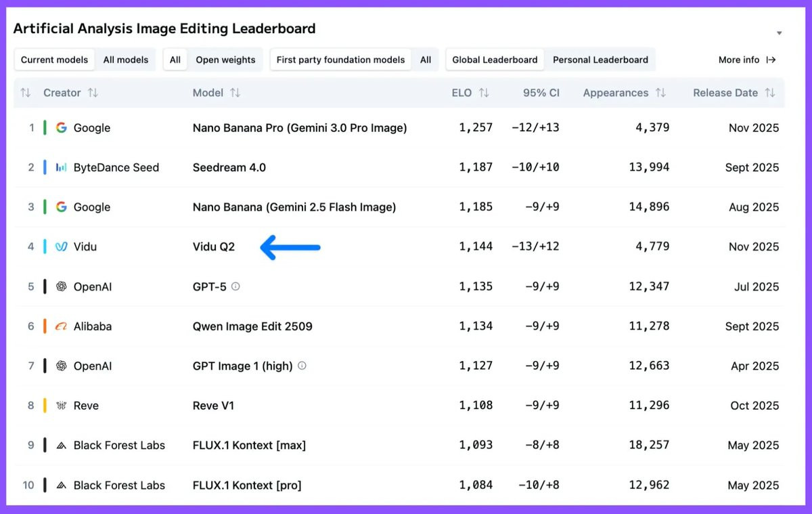Click the arrow icon next to More info
This screenshot has height=514, width=812.
click(x=771, y=60)
